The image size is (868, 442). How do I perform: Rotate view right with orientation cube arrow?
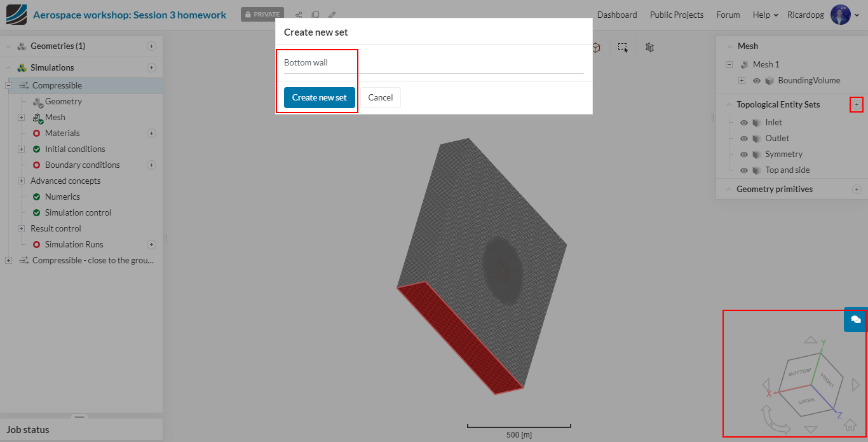[855, 385]
